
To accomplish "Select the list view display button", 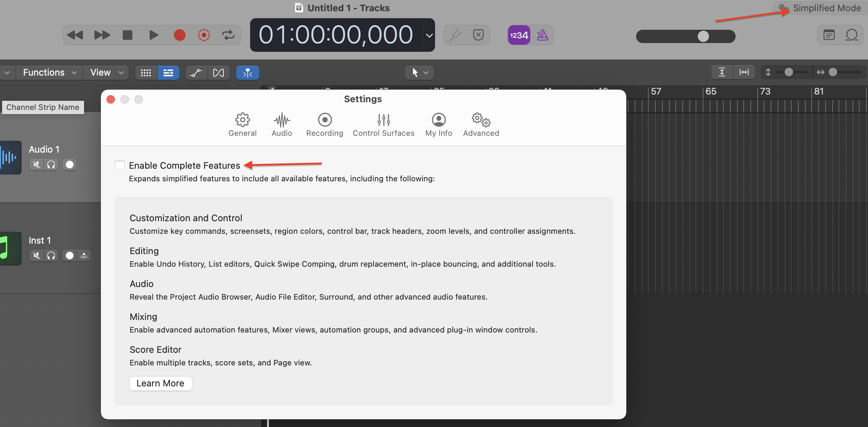I will pyautogui.click(x=168, y=73).
